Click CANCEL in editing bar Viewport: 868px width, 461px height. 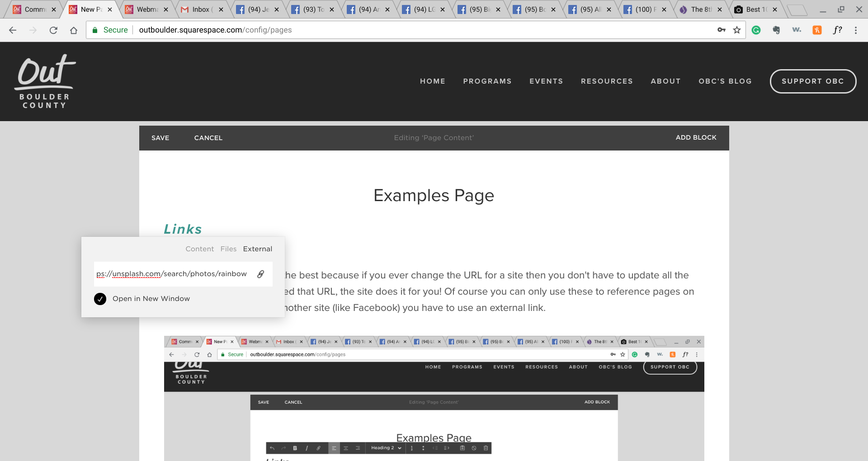(208, 138)
